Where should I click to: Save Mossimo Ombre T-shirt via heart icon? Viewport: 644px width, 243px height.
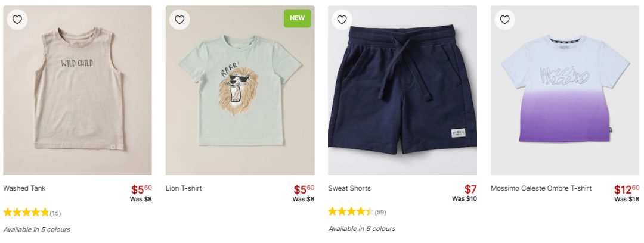tap(505, 20)
